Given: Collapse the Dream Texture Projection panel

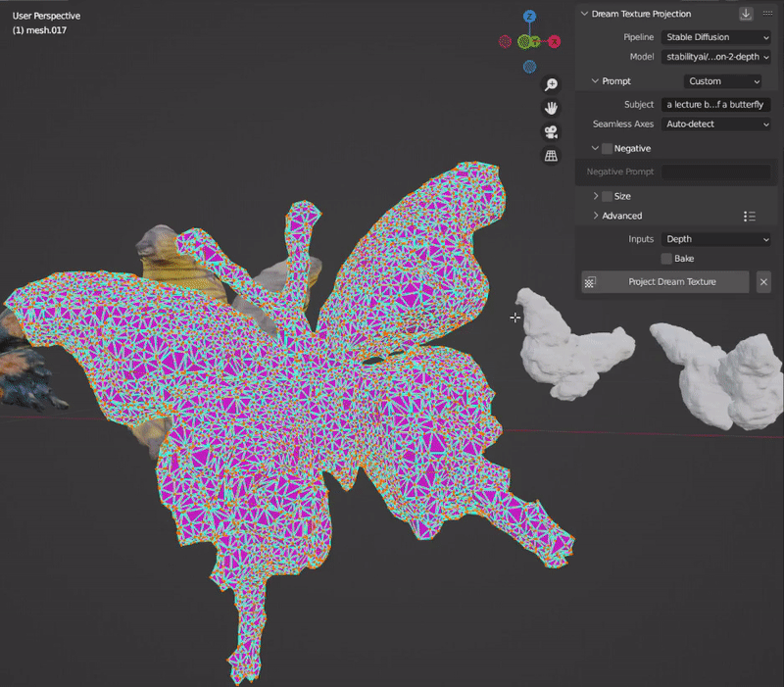Looking at the screenshot, I should pos(585,14).
